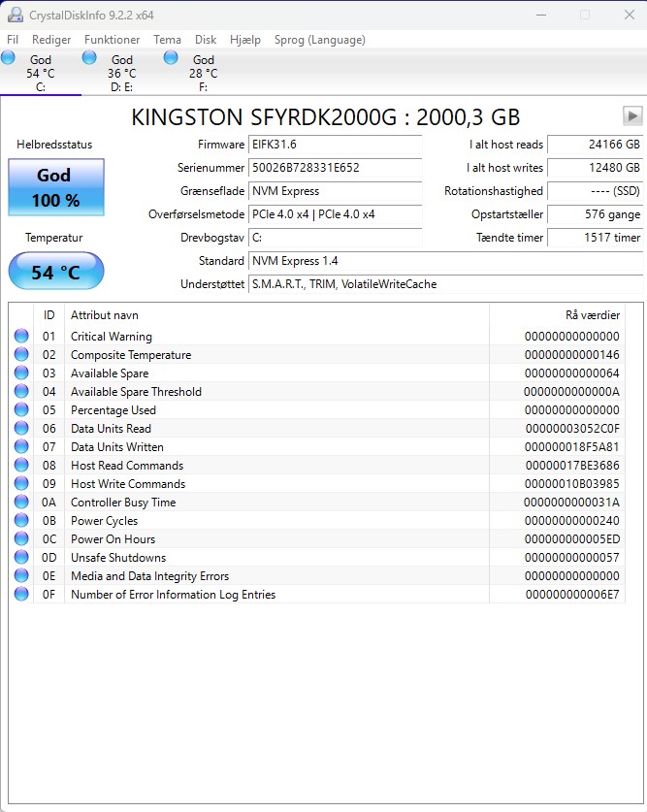This screenshot has width=647, height=812.
Task: Click the God 100 % health status button
Action: pos(56,187)
